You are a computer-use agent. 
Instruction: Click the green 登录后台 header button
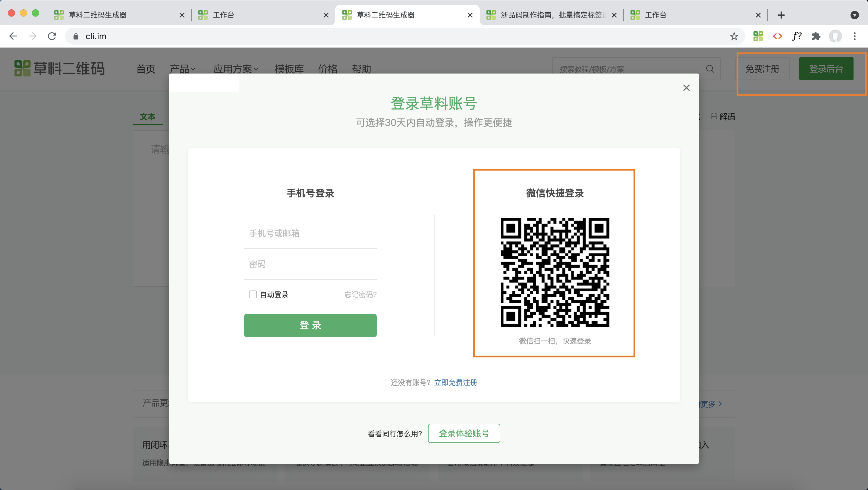point(826,69)
